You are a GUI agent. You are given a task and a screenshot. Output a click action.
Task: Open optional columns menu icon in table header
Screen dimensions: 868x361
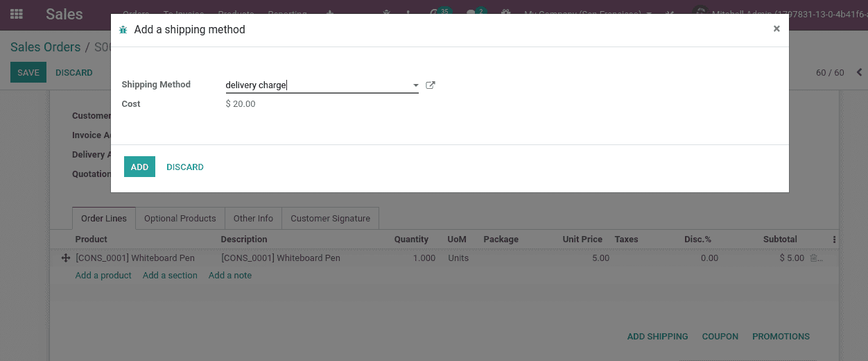point(834,240)
